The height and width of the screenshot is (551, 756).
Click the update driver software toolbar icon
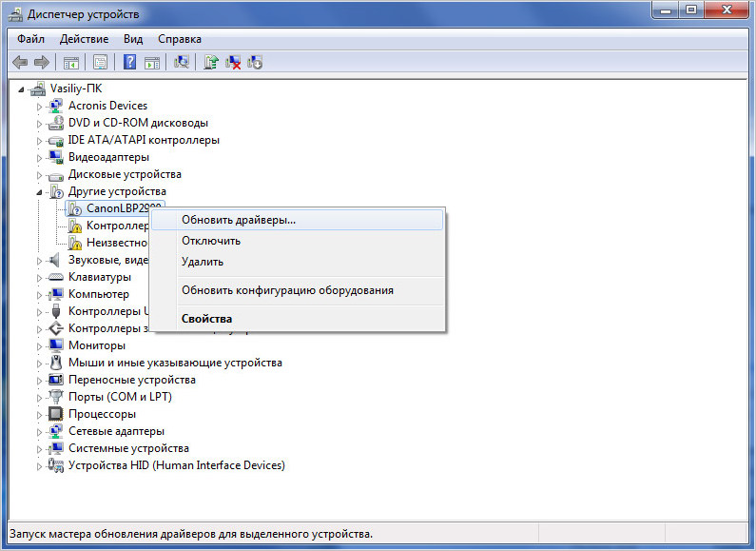click(x=211, y=62)
